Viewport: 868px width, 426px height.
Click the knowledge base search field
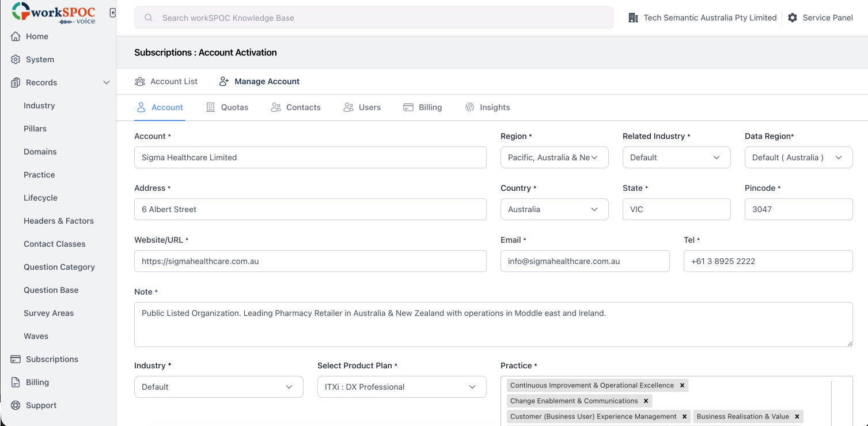click(374, 18)
